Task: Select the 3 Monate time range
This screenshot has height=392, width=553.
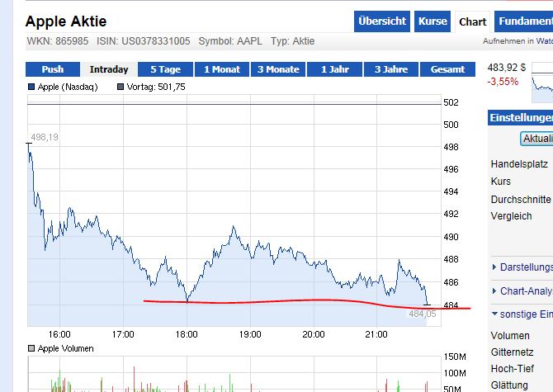Action: point(277,69)
